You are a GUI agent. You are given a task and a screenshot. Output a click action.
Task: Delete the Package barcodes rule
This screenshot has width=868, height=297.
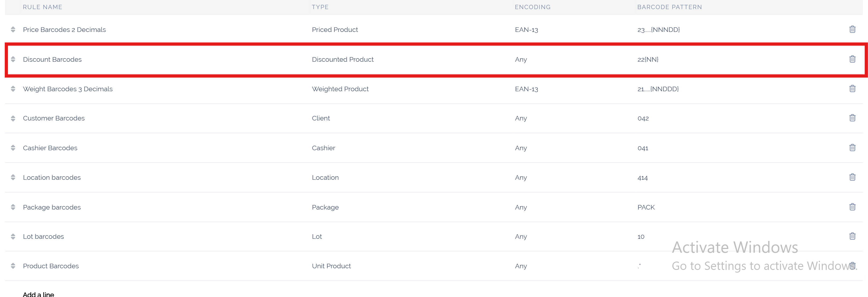(852, 207)
